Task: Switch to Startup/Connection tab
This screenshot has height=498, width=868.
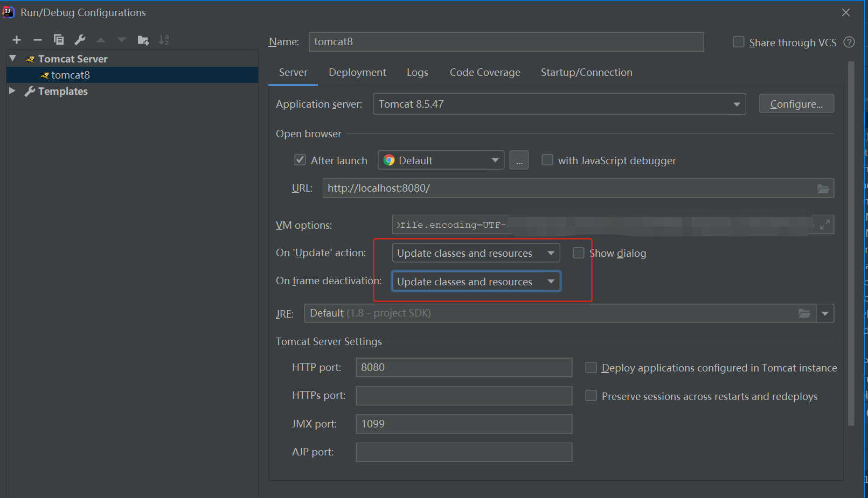Action: (586, 73)
